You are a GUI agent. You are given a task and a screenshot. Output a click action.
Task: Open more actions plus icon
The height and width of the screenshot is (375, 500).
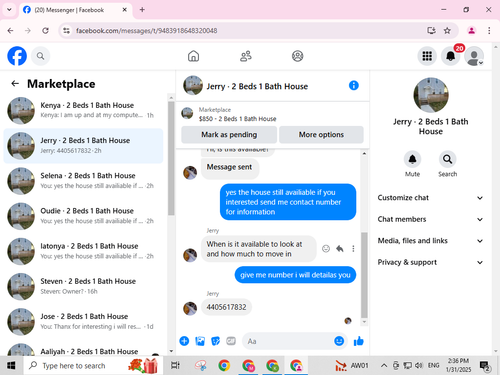[184, 341]
